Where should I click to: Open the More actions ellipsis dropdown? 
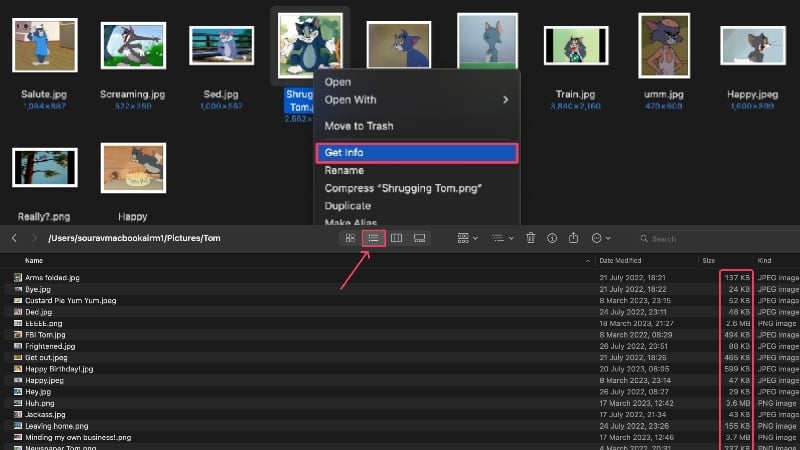click(601, 238)
